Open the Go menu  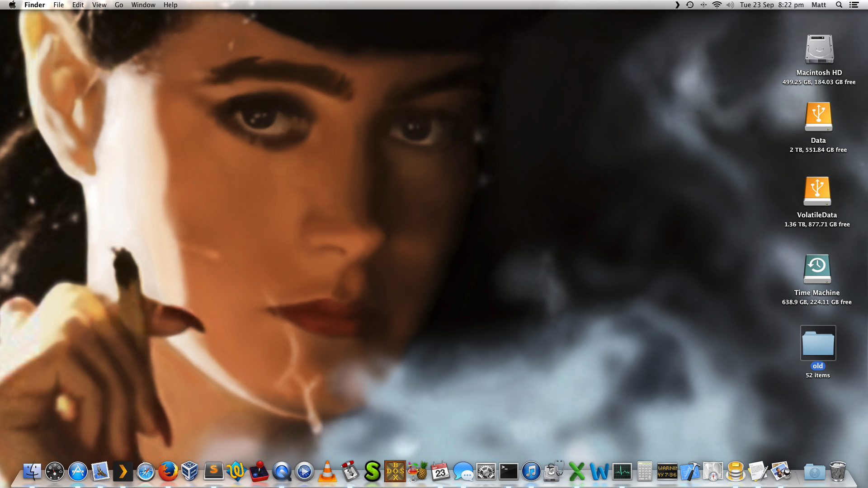(119, 5)
